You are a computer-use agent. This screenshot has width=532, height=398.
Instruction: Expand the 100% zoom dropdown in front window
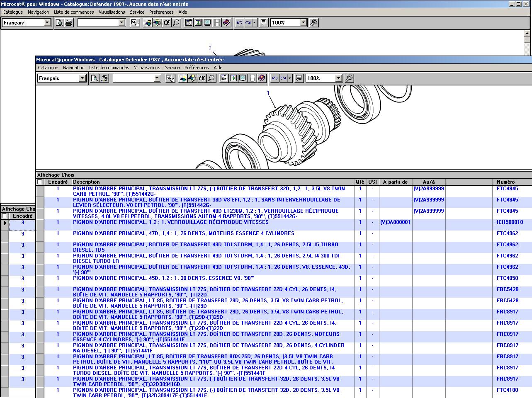click(x=338, y=78)
